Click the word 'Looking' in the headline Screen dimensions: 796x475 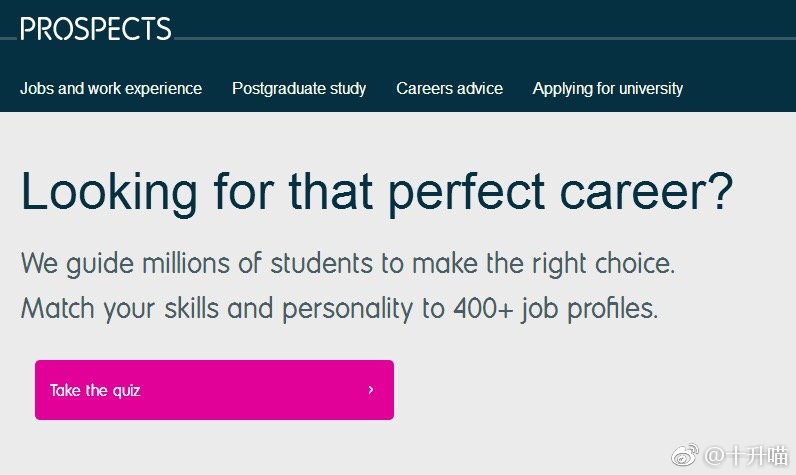click(x=109, y=193)
